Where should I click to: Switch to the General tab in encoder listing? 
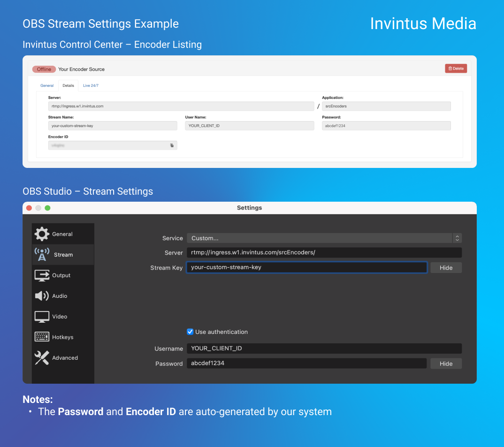point(47,85)
